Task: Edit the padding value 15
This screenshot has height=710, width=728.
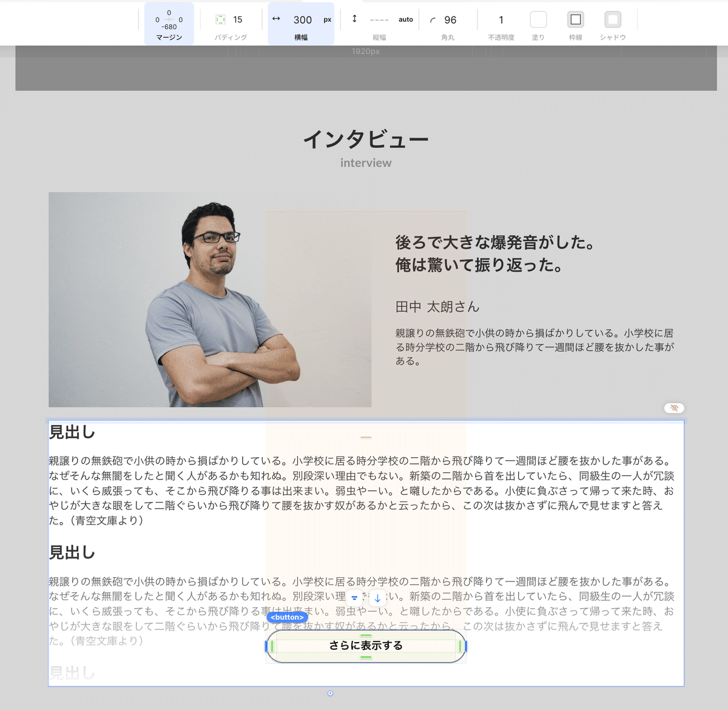Action: tap(238, 20)
